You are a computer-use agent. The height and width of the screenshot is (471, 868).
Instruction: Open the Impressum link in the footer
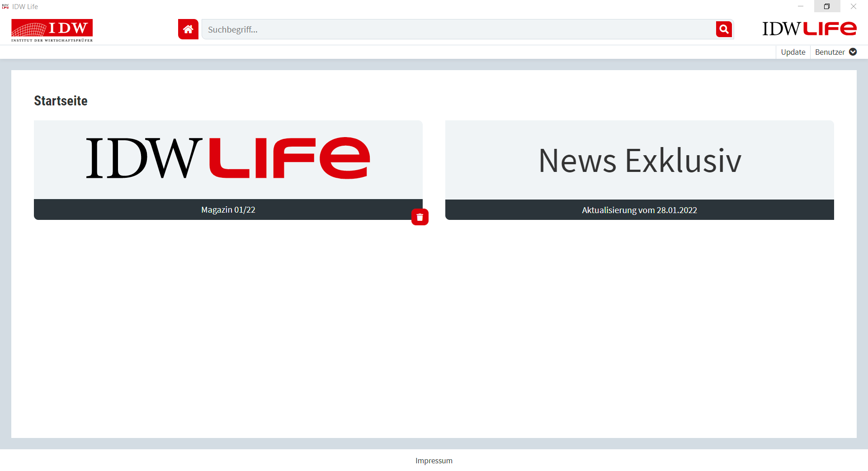434,461
